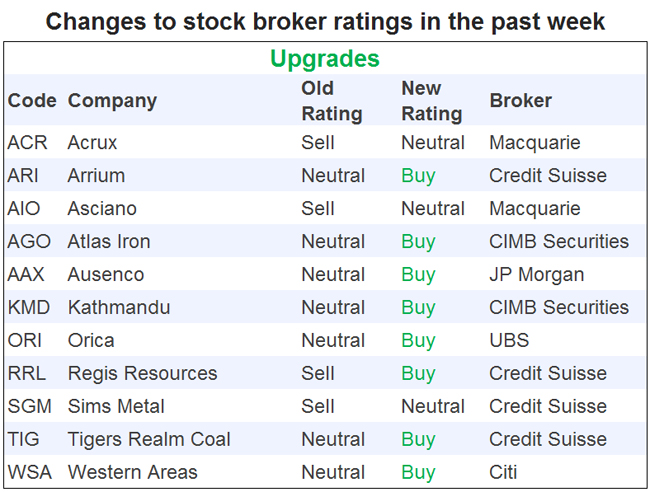This screenshot has width=650, height=492.
Task: Select the "Broker" column header
Action: point(520,101)
